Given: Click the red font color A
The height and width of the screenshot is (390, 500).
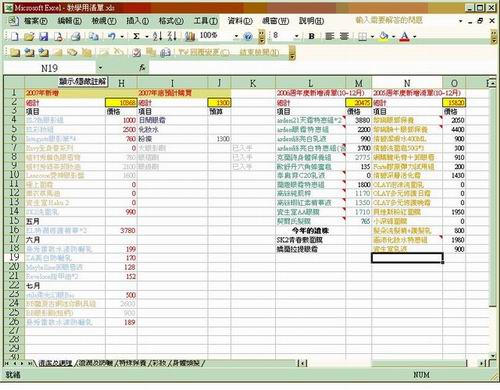Looking at the screenshot, I should click(x=405, y=36).
